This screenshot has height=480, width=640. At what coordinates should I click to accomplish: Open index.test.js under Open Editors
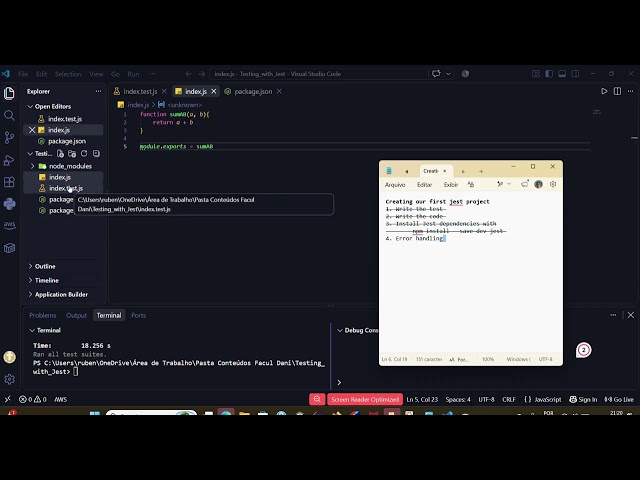[x=64, y=119]
